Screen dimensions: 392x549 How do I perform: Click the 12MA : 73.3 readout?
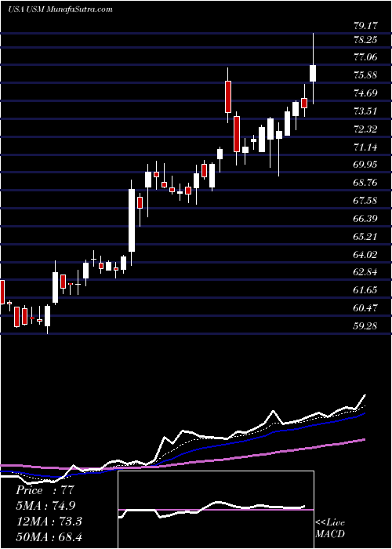coord(49,522)
